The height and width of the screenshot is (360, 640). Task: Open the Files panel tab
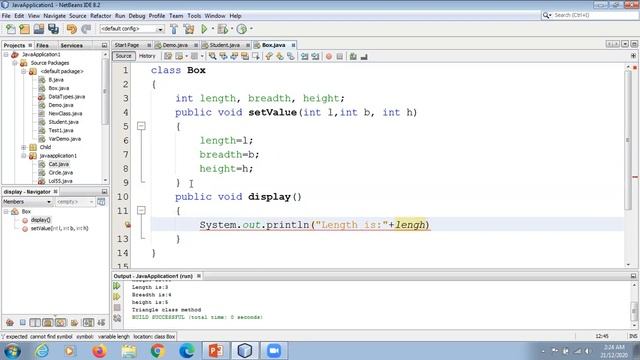[42, 45]
